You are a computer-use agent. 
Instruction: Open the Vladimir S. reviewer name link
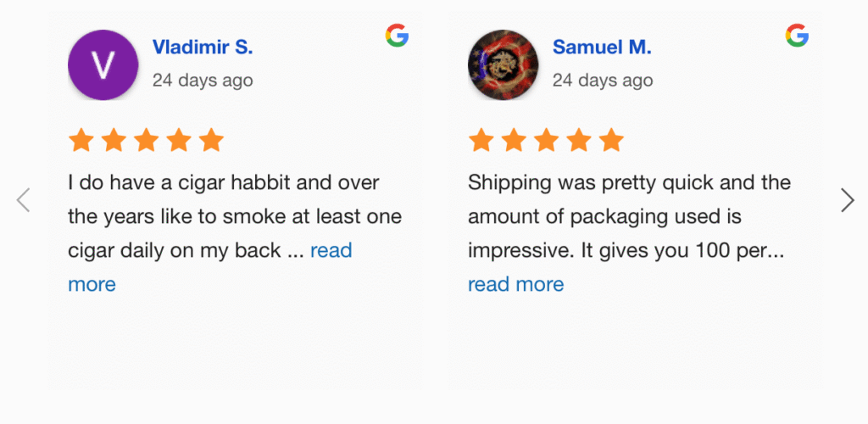click(x=203, y=47)
